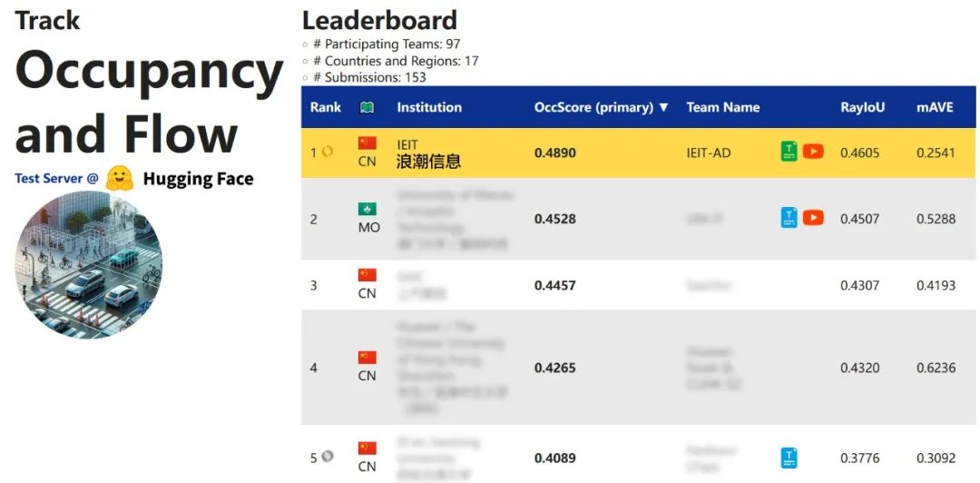Screen dimensions: 980x483
Task: Sort by the RayIoU column header
Action: coord(862,107)
